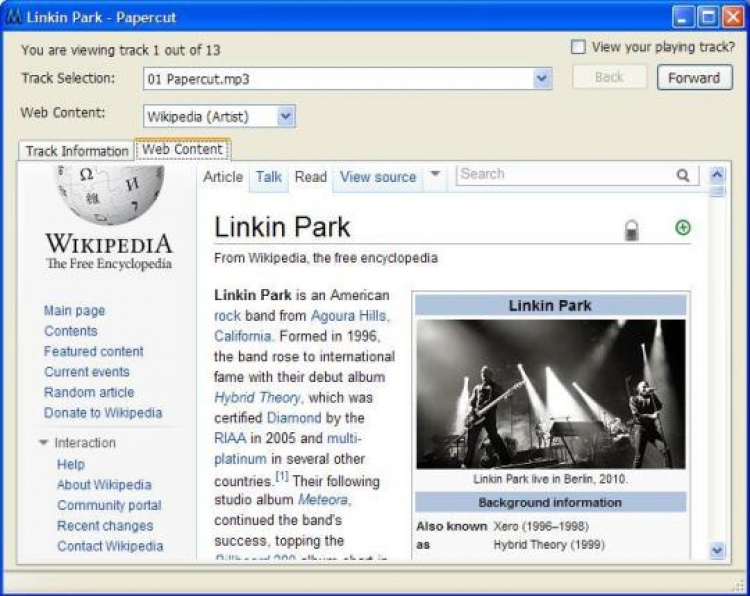Click the scrollbar down arrow

pyautogui.click(x=717, y=551)
